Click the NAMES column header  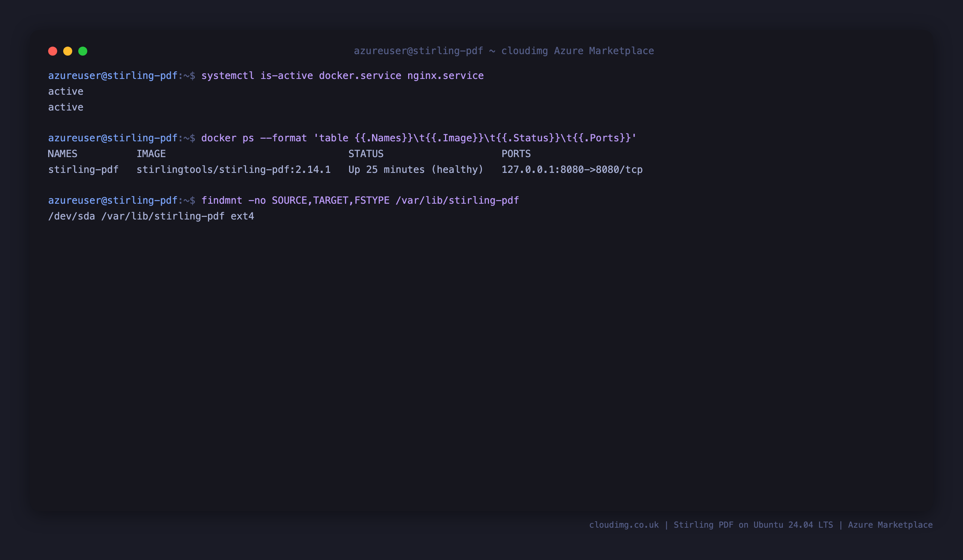coord(63,153)
